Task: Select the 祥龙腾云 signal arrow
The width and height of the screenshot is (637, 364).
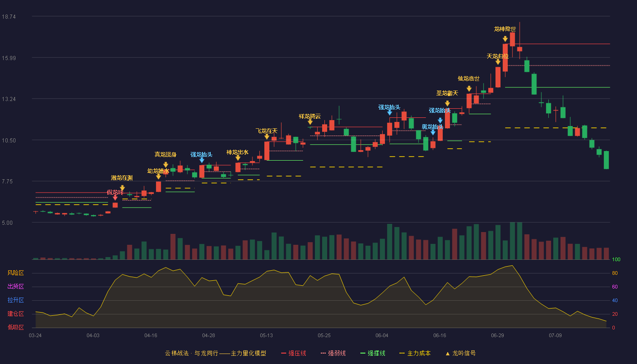Action: (310, 122)
